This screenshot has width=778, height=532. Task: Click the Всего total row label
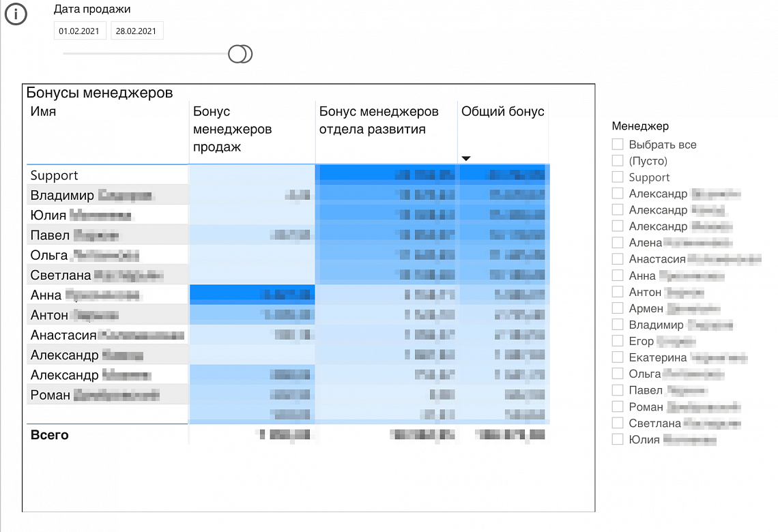point(50,435)
